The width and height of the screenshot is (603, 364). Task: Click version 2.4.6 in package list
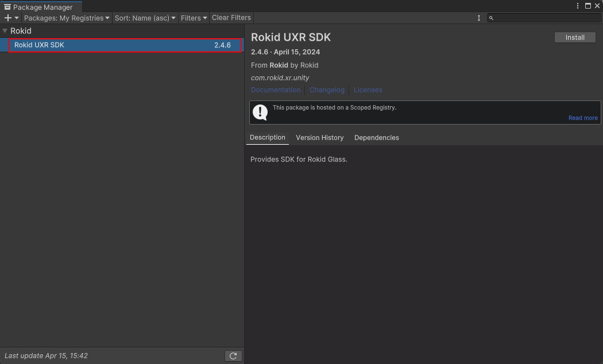coord(222,45)
